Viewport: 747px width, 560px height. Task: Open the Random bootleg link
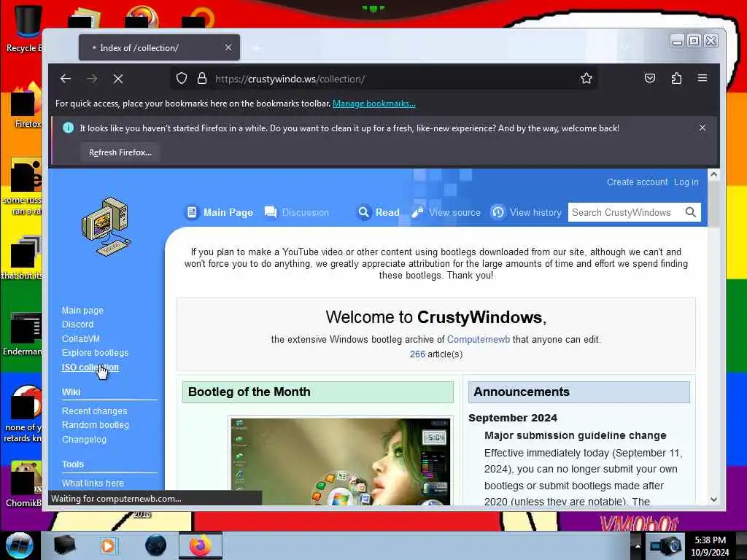pyautogui.click(x=96, y=425)
